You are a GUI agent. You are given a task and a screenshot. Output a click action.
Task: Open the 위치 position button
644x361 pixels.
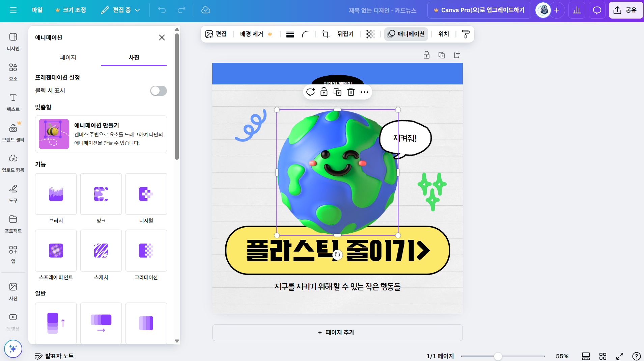pyautogui.click(x=444, y=34)
